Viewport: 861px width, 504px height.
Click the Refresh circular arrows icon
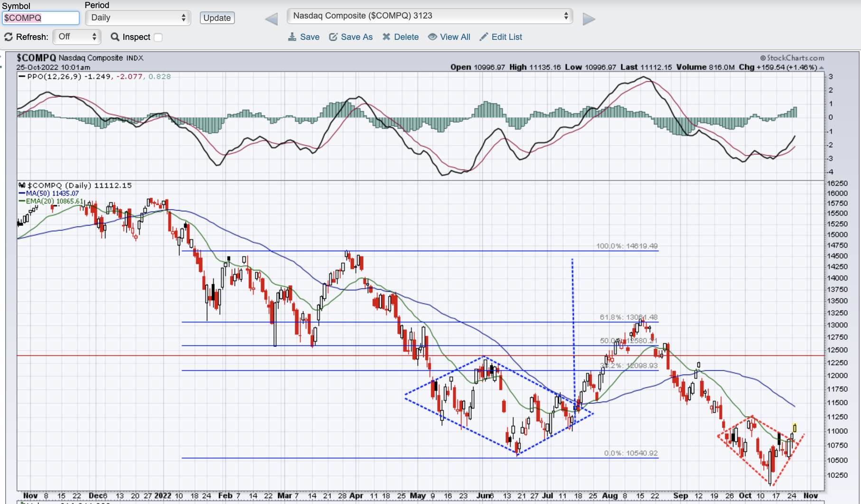point(9,37)
